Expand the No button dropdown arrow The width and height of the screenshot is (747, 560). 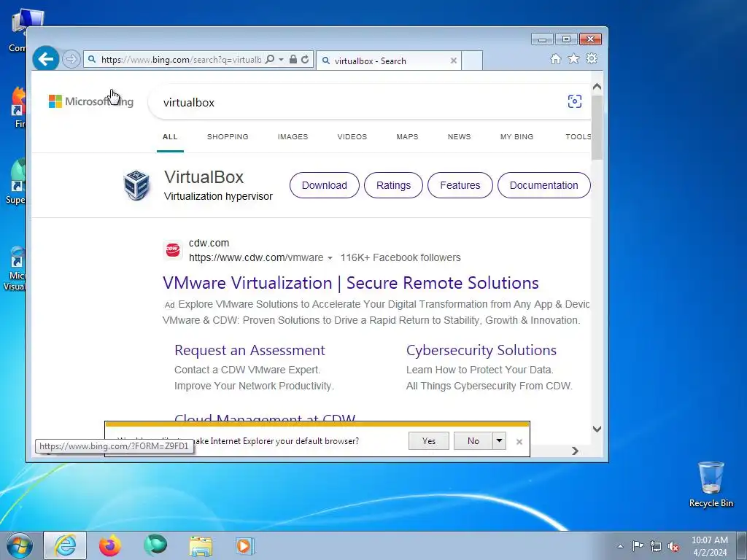point(499,441)
